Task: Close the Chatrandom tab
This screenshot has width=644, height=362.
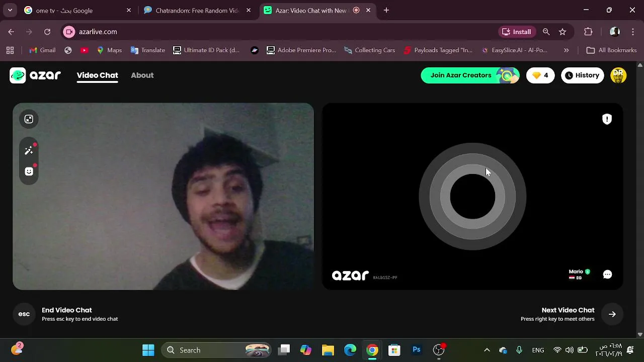Action: (x=249, y=10)
